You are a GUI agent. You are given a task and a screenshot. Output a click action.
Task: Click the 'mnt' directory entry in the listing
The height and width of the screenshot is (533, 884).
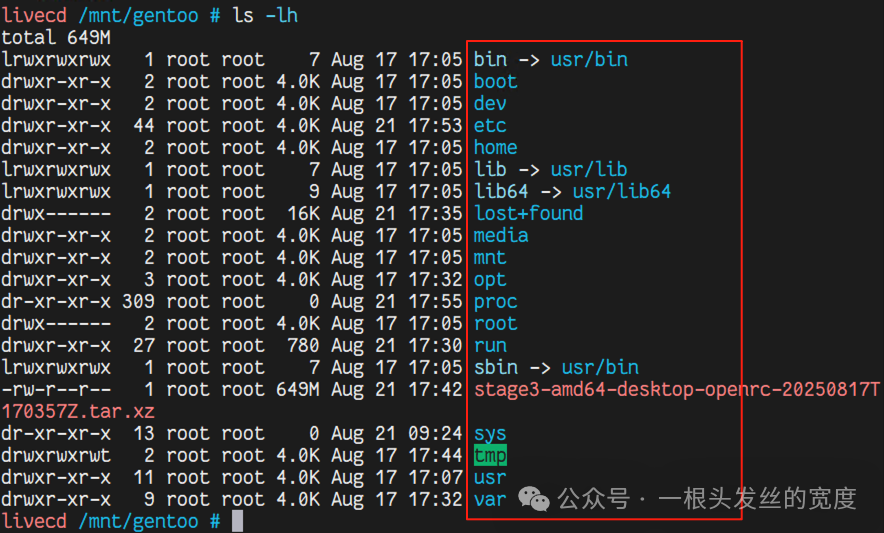tap(490, 258)
